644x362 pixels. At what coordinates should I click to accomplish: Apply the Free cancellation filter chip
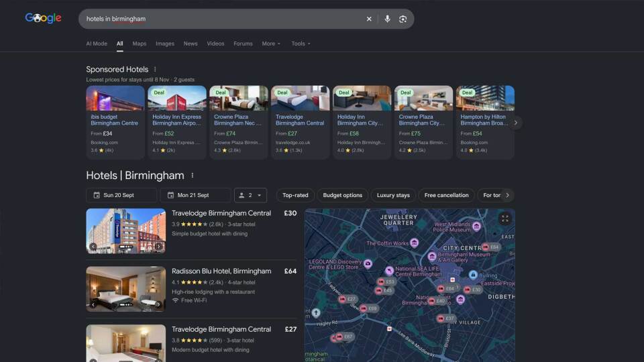(447, 195)
